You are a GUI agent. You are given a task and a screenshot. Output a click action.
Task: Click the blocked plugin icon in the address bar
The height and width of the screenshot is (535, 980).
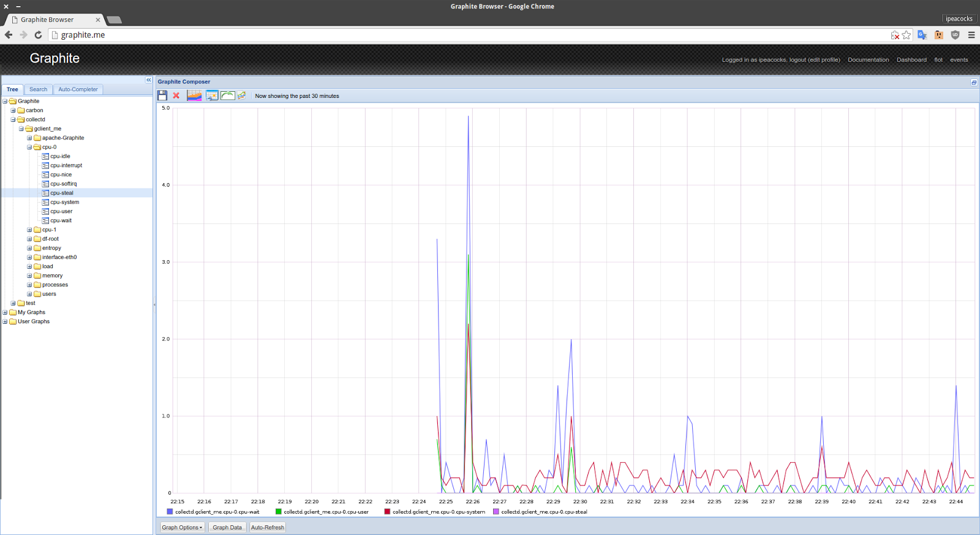(895, 35)
